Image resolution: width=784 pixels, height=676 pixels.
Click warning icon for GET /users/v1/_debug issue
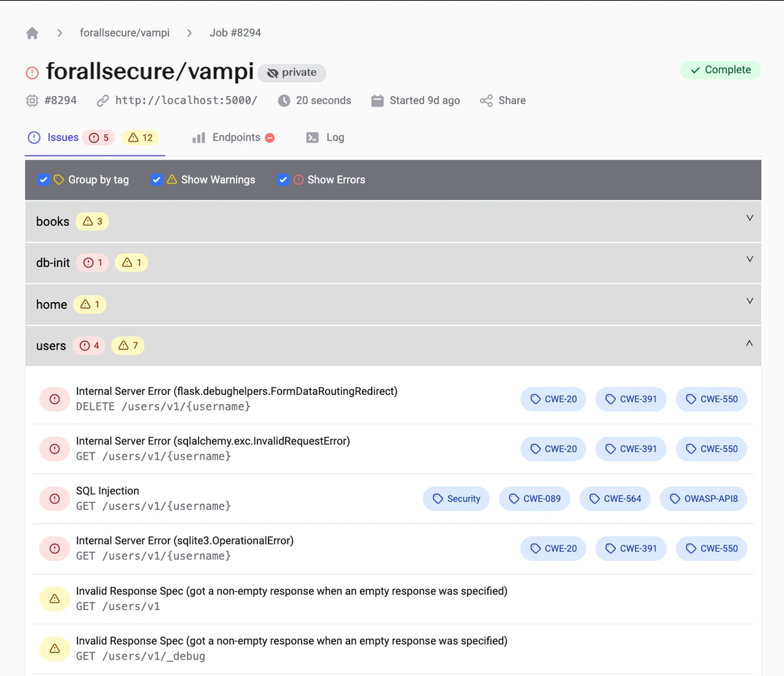55,649
